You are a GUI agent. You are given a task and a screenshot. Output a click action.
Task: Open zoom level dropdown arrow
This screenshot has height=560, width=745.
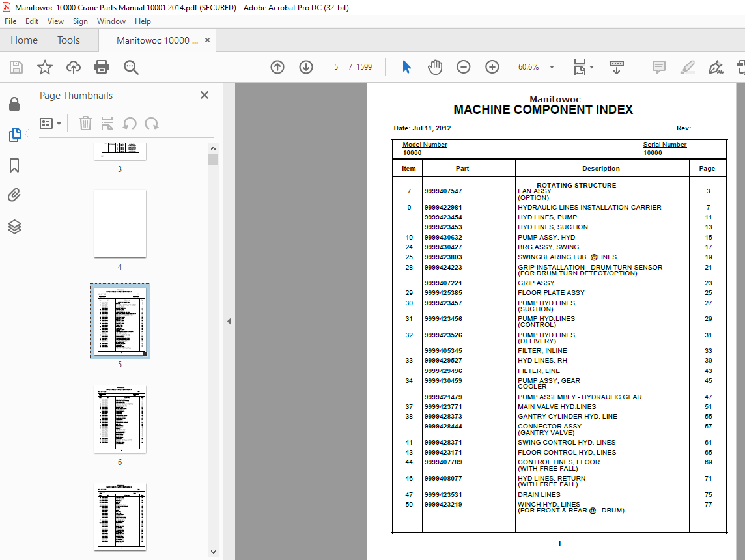click(552, 67)
